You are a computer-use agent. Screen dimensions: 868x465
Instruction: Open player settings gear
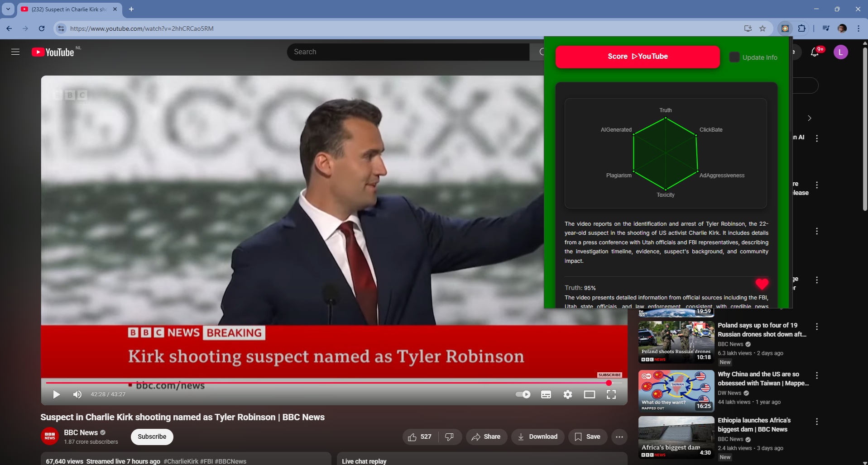pyautogui.click(x=568, y=394)
